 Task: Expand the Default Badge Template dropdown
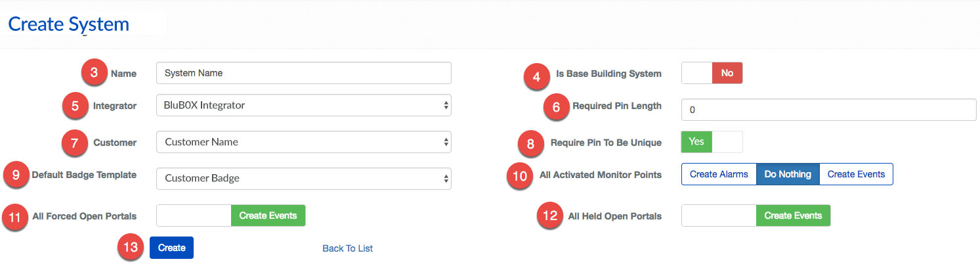[303, 178]
